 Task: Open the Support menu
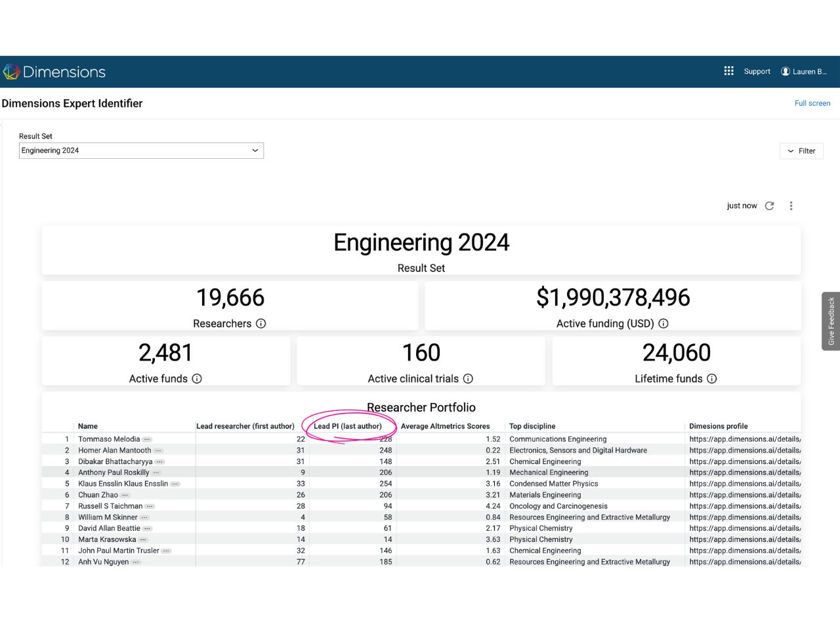click(x=757, y=72)
